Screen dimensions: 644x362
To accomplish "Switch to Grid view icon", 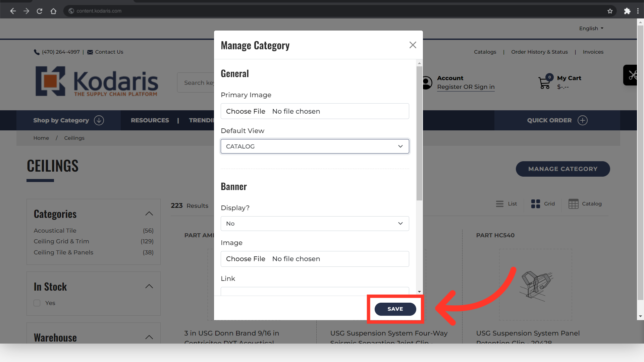I will point(535,204).
